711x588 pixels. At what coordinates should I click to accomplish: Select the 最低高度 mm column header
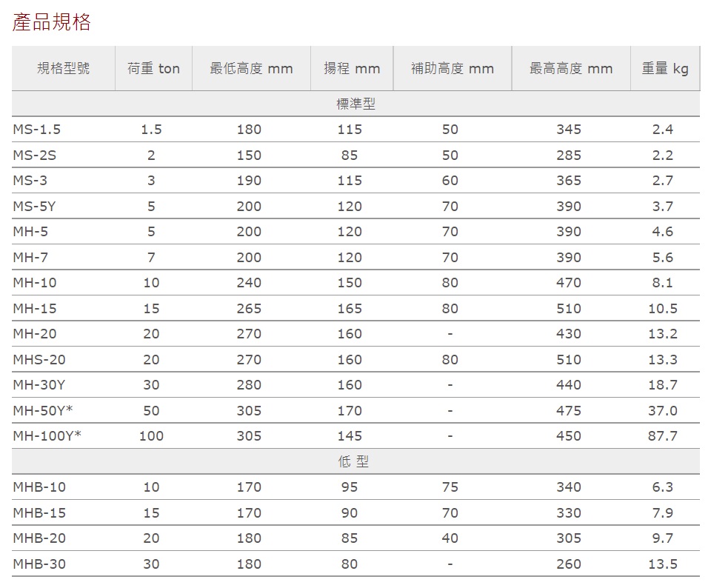[x=251, y=69]
